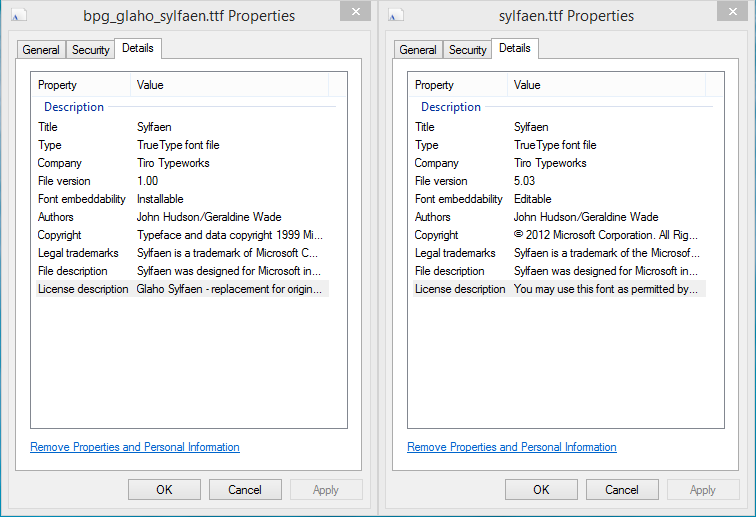Click Property column header in bpg_glaho_sylfaen.ttf window
This screenshot has height=517, width=756.
coord(81,85)
